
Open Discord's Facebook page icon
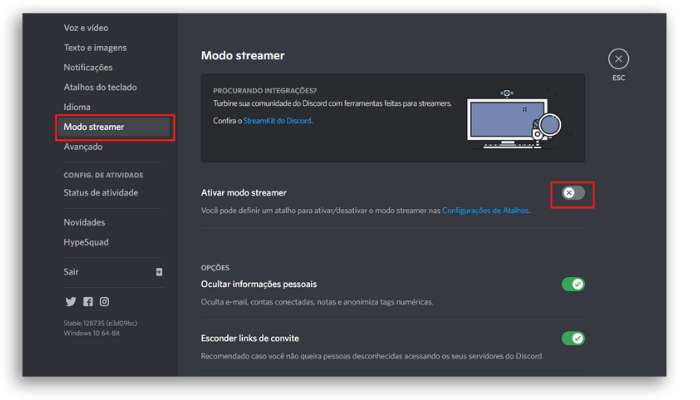pyautogui.click(x=88, y=302)
